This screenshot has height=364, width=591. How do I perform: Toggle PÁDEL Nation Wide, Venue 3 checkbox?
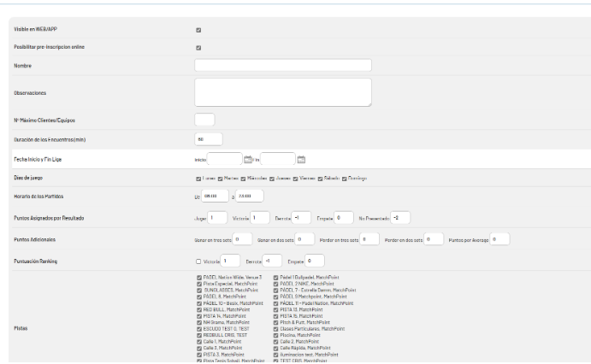pos(199,278)
